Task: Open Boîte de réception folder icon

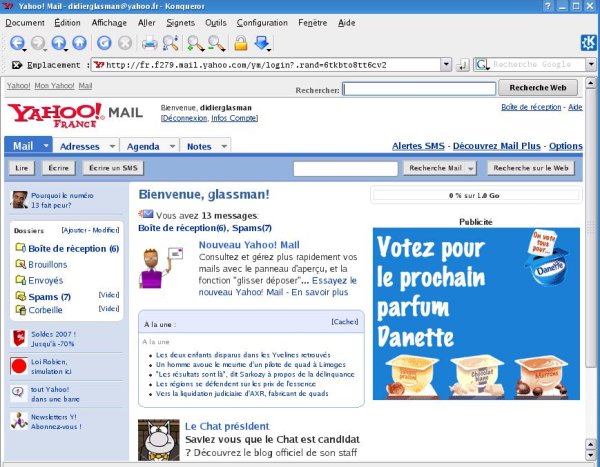Action: [21, 248]
